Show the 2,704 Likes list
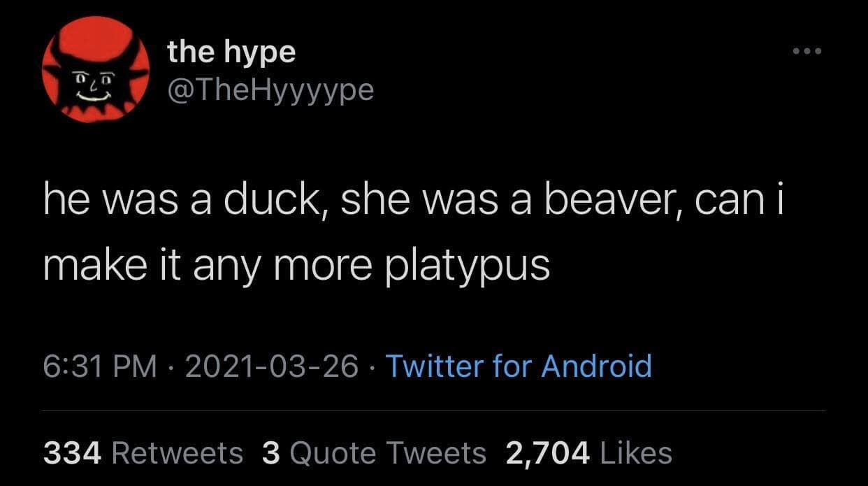 [588, 453]
